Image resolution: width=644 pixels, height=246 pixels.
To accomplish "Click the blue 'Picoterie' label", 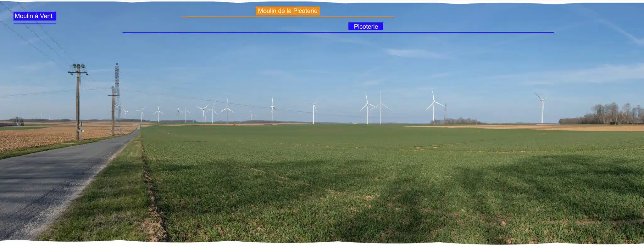I will [365, 26].
